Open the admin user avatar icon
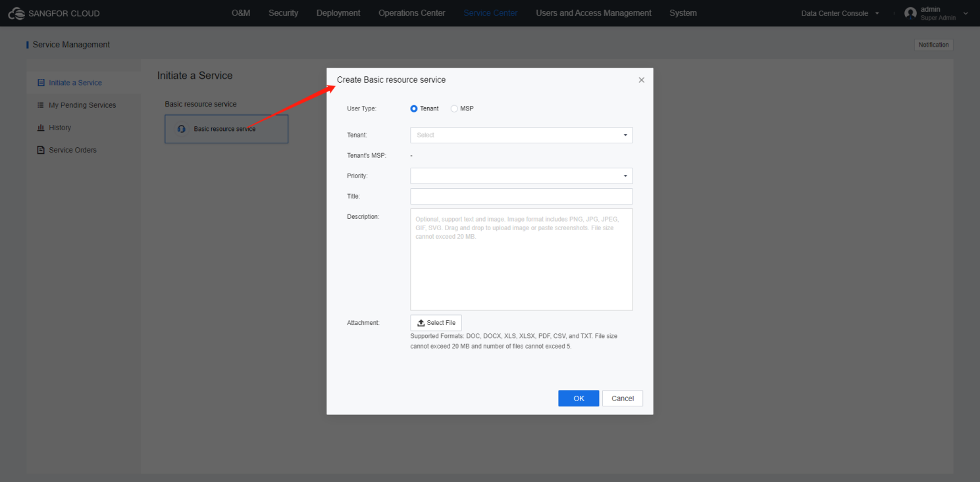Image resolution: width=980 pixels, height=482 pixels. point(910,13)
